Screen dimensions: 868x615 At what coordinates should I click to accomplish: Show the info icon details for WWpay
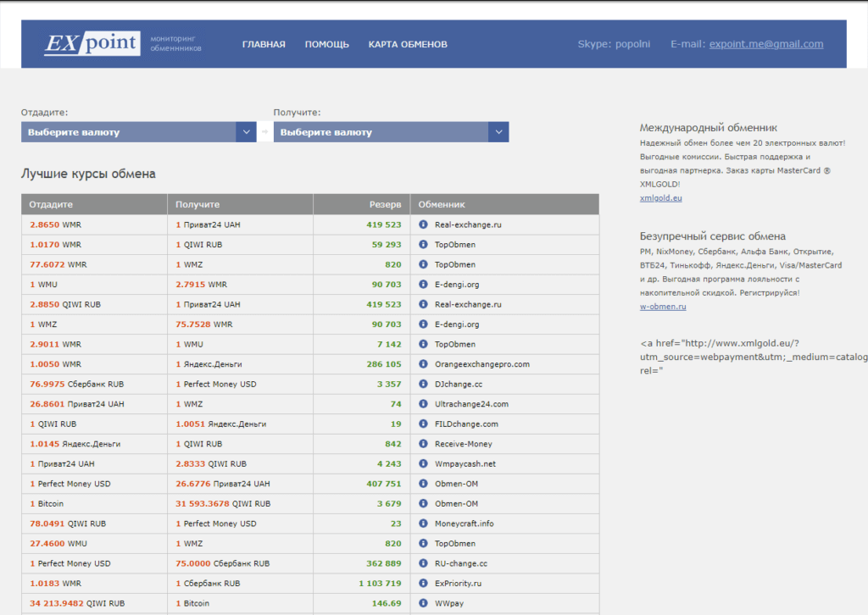pyautogui.click(x=424, y=603)
